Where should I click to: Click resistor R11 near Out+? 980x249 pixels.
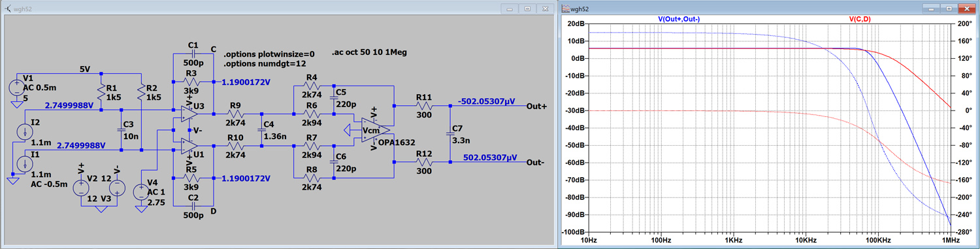coord(425,106)
